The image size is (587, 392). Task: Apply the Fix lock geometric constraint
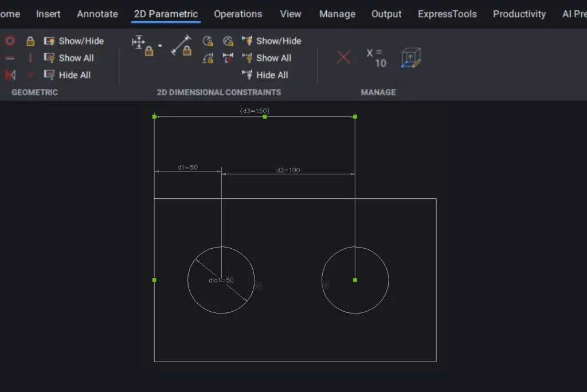point(30,41)
